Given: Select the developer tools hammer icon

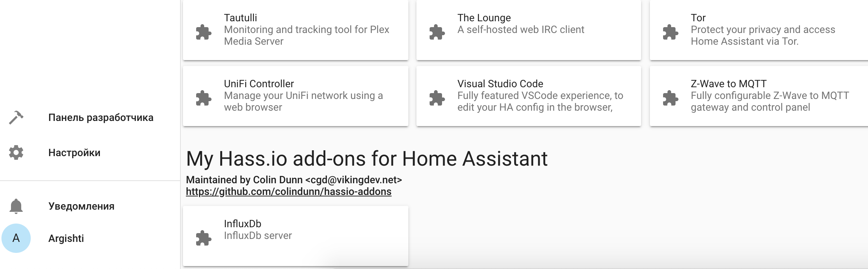Looking at the screenshot, I should point(16,117).
